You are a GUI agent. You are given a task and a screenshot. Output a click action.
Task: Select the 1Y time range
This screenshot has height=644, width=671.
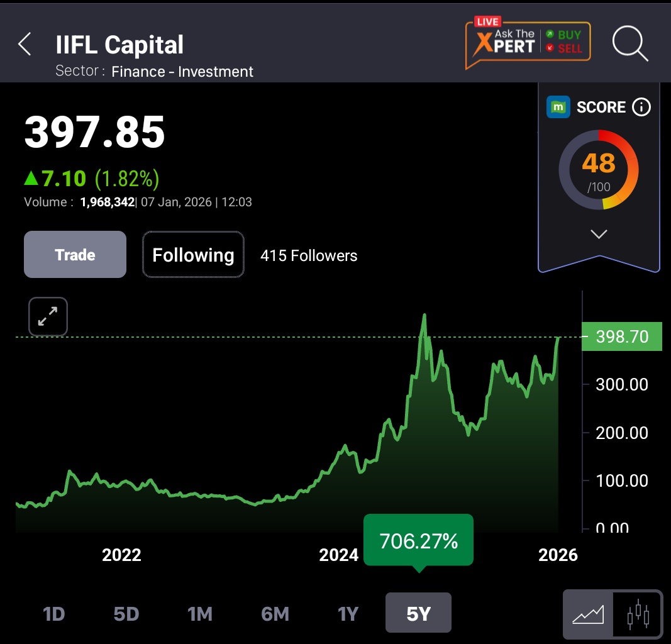click(x=348, y=614)
